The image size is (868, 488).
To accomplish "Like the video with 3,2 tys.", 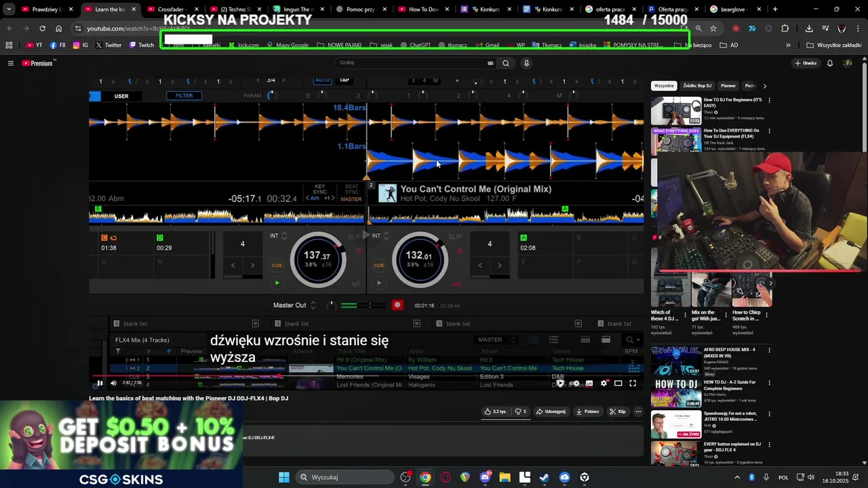I will 496,411.
